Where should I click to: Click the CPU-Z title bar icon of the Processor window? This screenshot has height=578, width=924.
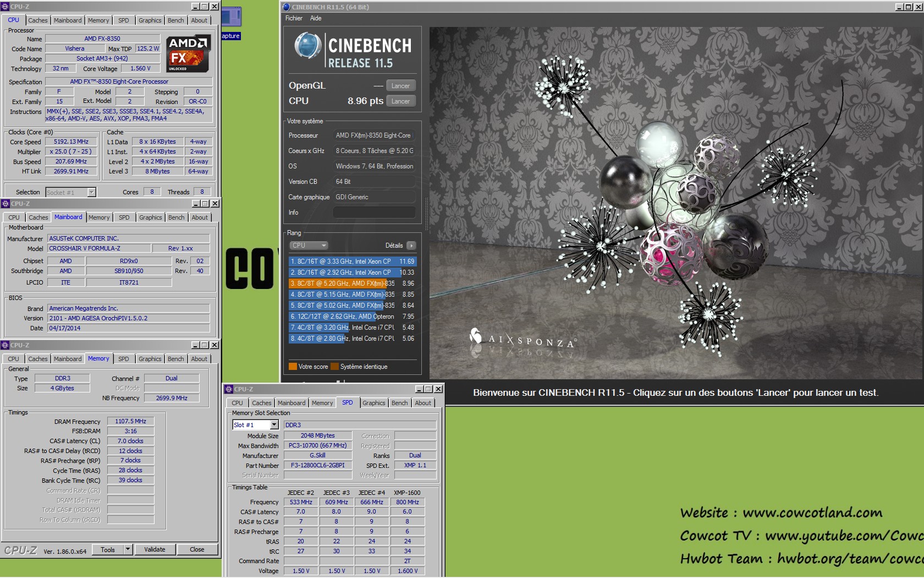pos(5,7)
